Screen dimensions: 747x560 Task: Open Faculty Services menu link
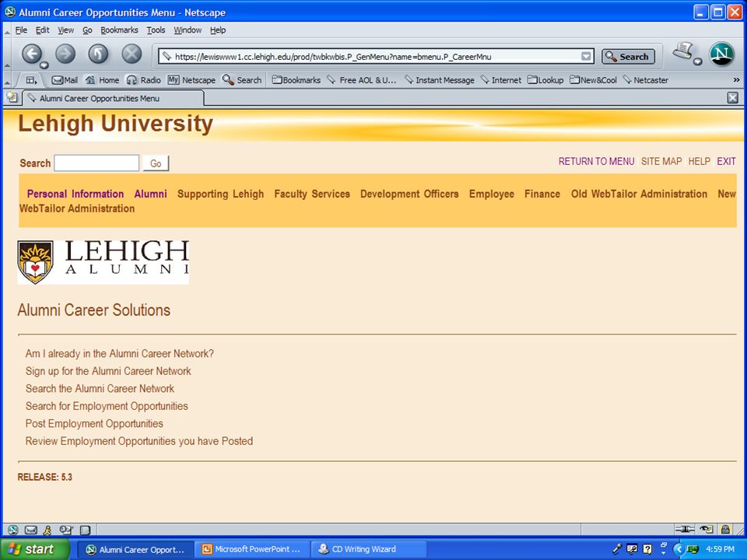312,194
